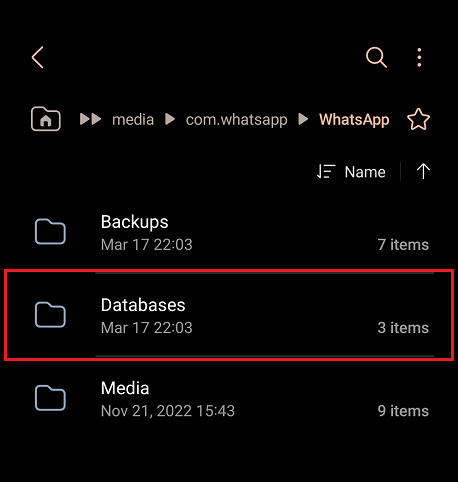
Task: Open the search magnifier icon
Action: (376, 57)
